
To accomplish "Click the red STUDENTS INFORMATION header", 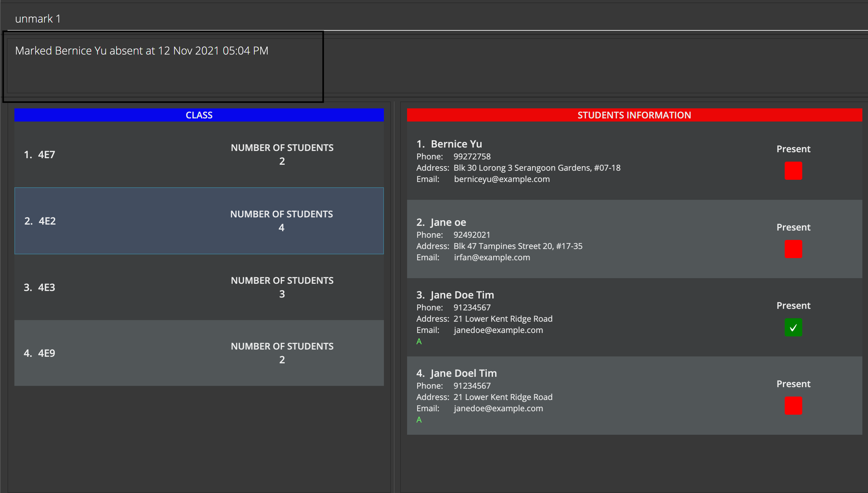I will coord(634,115).
